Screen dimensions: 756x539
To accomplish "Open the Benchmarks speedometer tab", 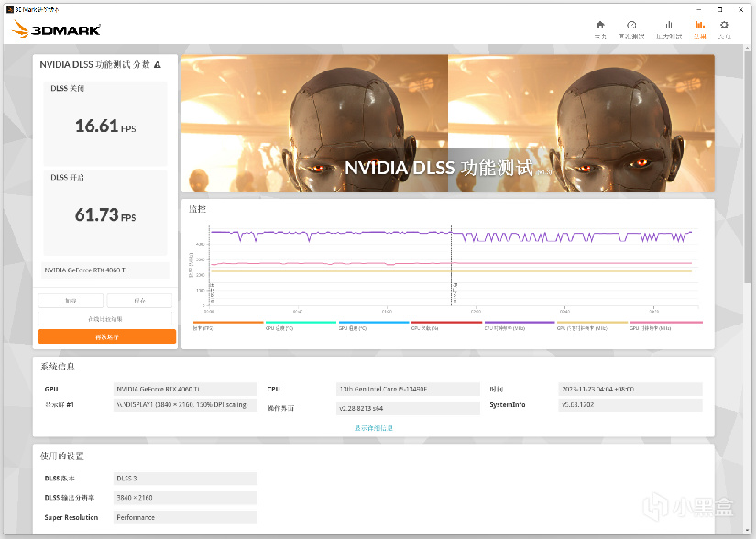I will tap(631, 29).
